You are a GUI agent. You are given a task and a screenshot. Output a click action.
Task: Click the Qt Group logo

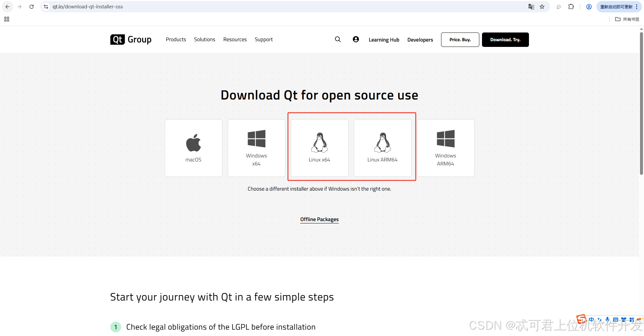click(x=131, y=40)
